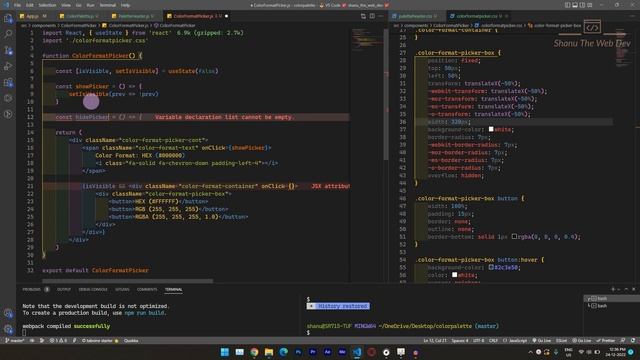
Task: Open the Accounts icon at sidebar bottom
Action: point(8,313)
